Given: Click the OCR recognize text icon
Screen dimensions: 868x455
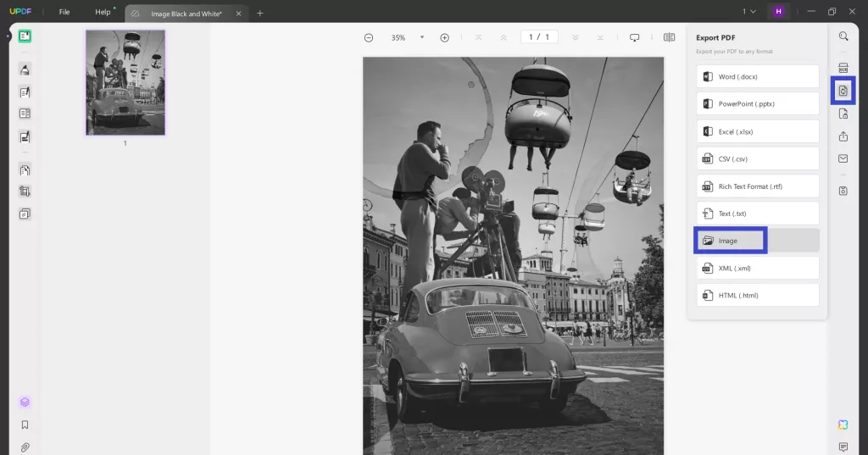Looking at the screenshot, I should click(x=843, y=68).
